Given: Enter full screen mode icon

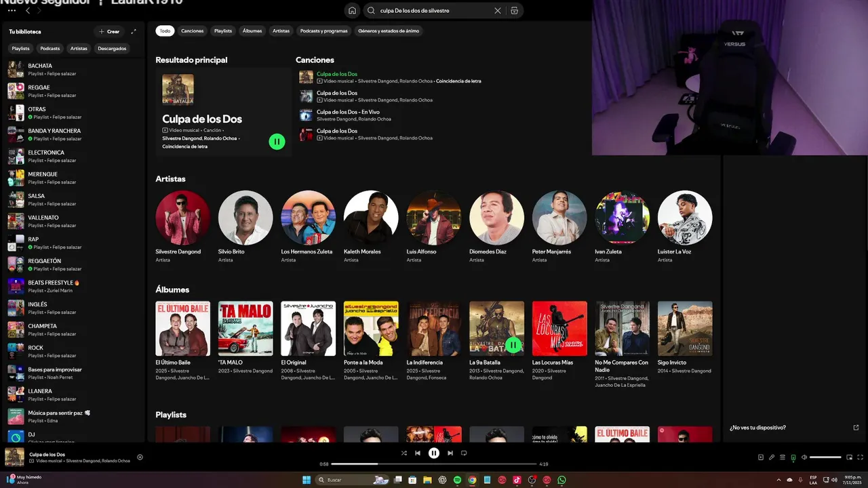Looking at the screenshot, I should [x=861, y=457].
